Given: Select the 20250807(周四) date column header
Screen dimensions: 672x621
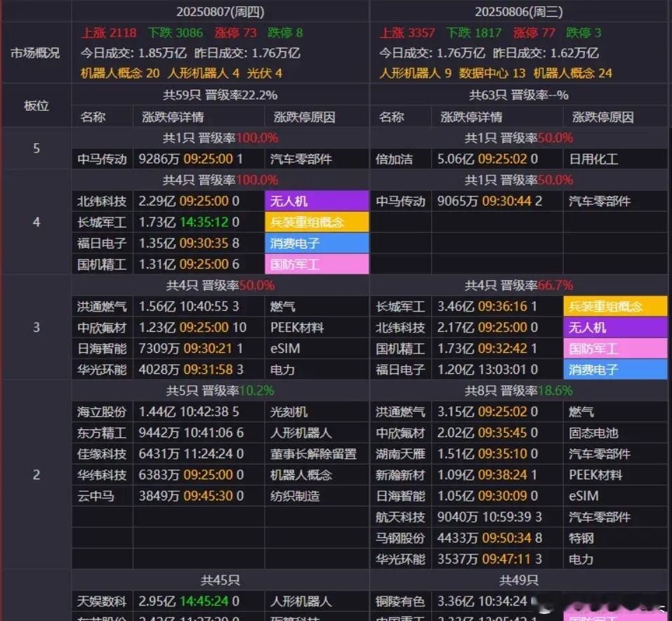Looking at the screenshot, I should [x=220, y=11].
